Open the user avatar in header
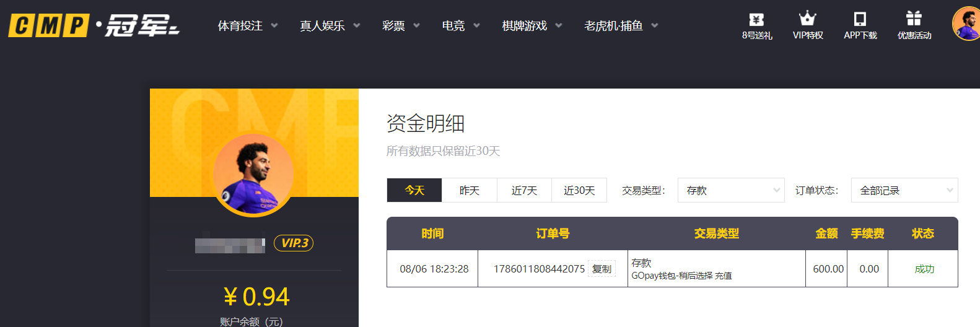 966,24
